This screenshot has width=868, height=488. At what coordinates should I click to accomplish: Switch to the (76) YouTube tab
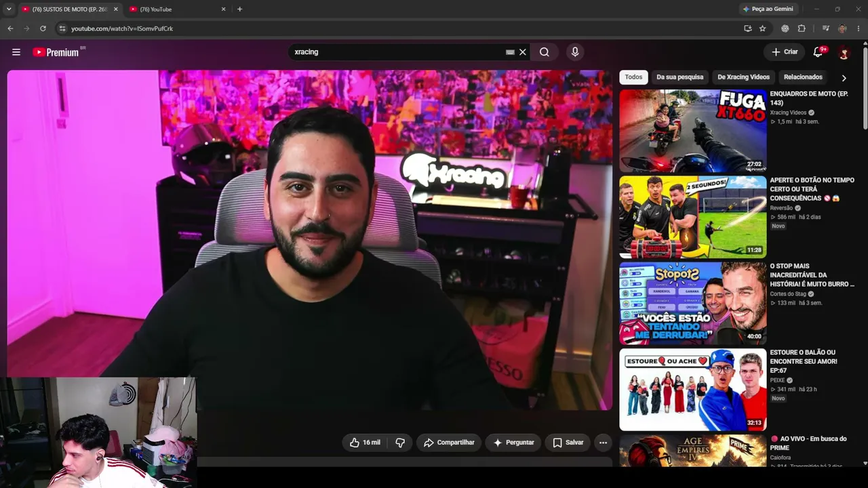point(178,9)
